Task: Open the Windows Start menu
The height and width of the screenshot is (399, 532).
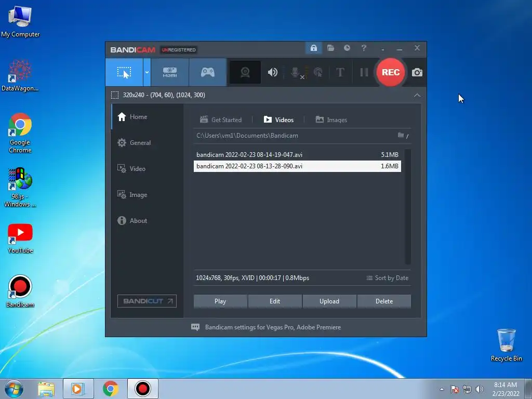Action: 14,389
